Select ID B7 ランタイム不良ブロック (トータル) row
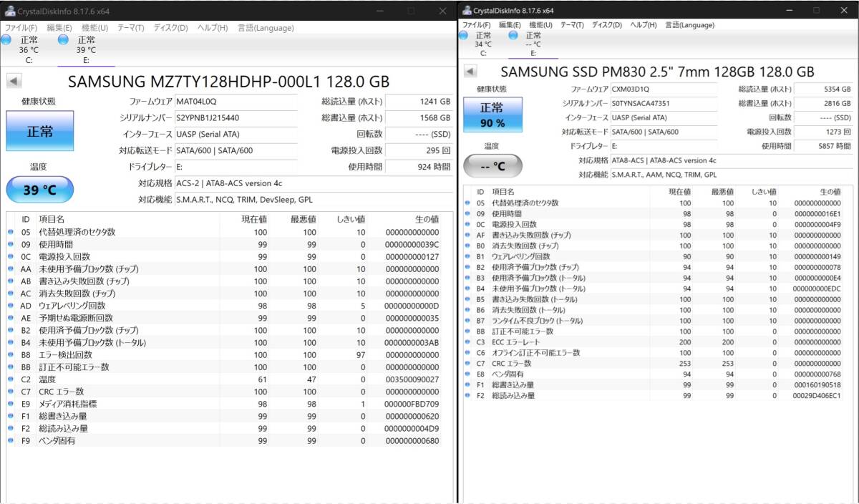 click(x=654, y=321)
